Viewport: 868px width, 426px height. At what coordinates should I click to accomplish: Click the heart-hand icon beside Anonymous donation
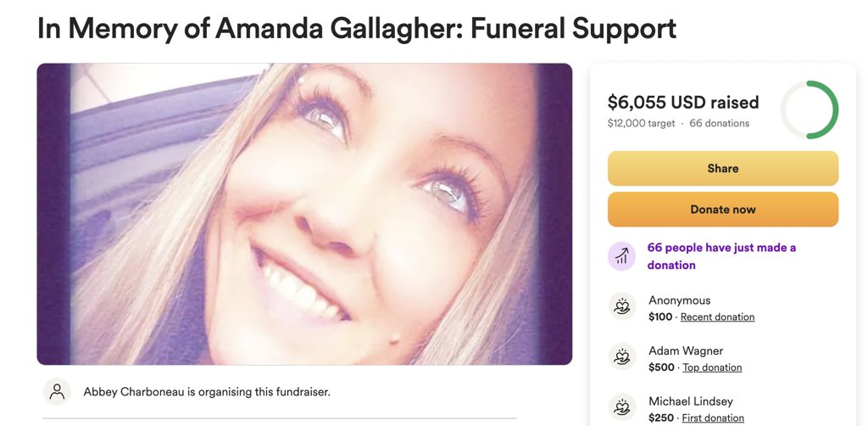pyautogui.click(x=621, y=306)
